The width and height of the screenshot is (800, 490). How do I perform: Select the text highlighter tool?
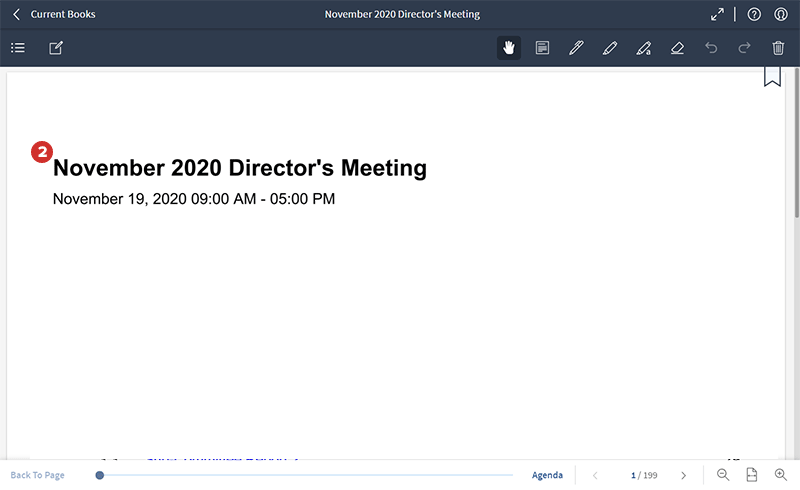(644, 48)
